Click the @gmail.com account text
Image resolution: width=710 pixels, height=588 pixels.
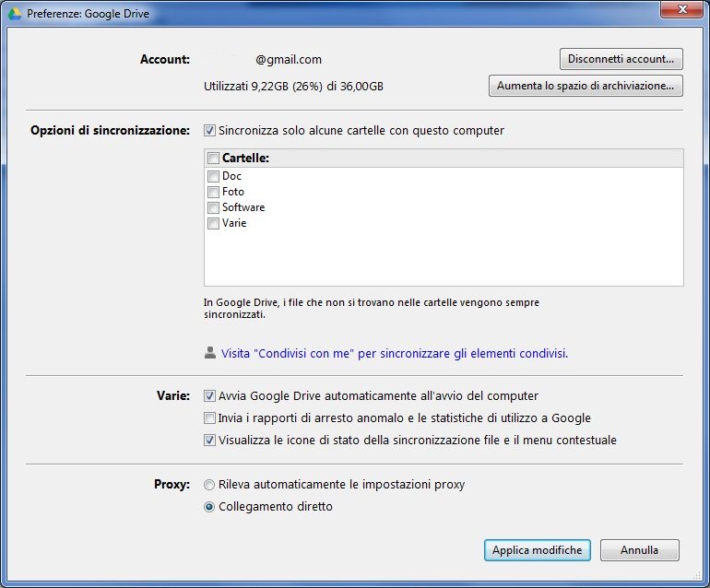289,60
